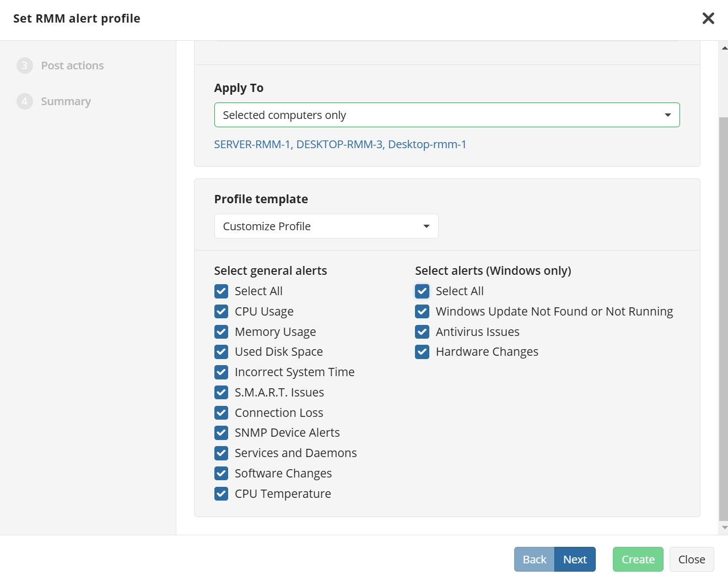Uncheck the CPU Temperature alert

click(x=221, y=494)
